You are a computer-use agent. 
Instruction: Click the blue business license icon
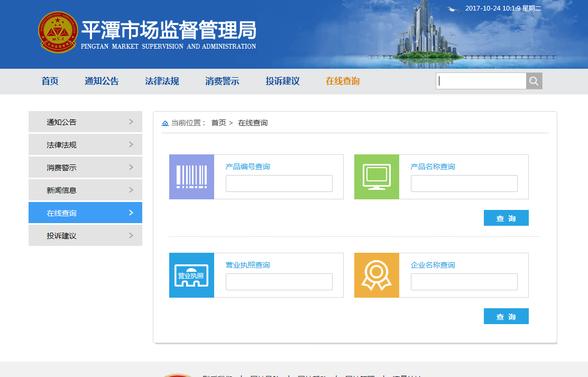(x=191, y=275)
